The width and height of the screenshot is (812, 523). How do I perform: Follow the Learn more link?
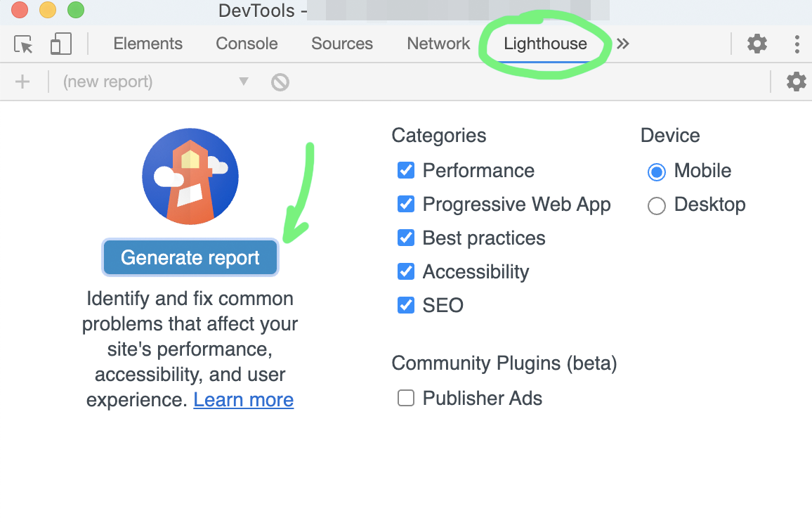[x=244, y=400]
